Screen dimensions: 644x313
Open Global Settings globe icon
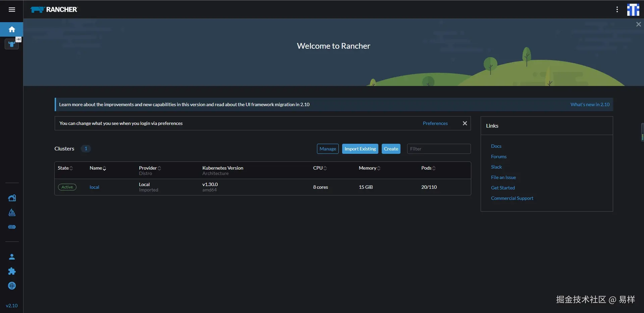click(12, 286)
